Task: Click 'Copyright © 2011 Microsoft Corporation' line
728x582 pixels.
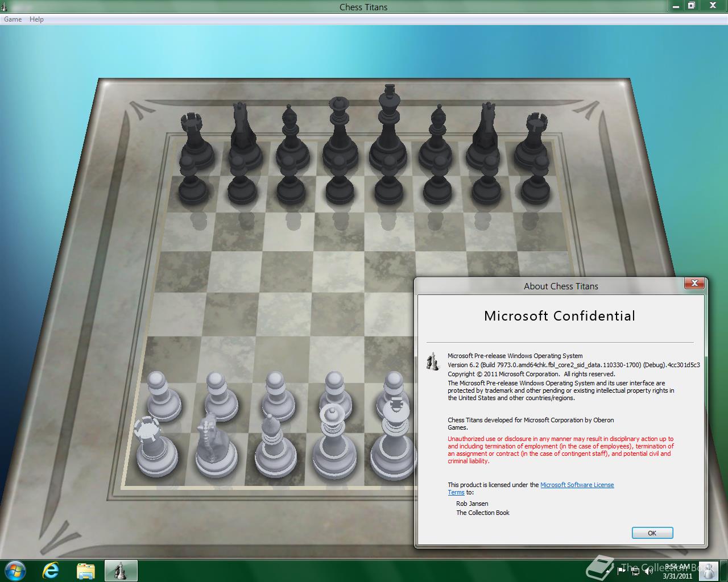Action: click(531, 374)
